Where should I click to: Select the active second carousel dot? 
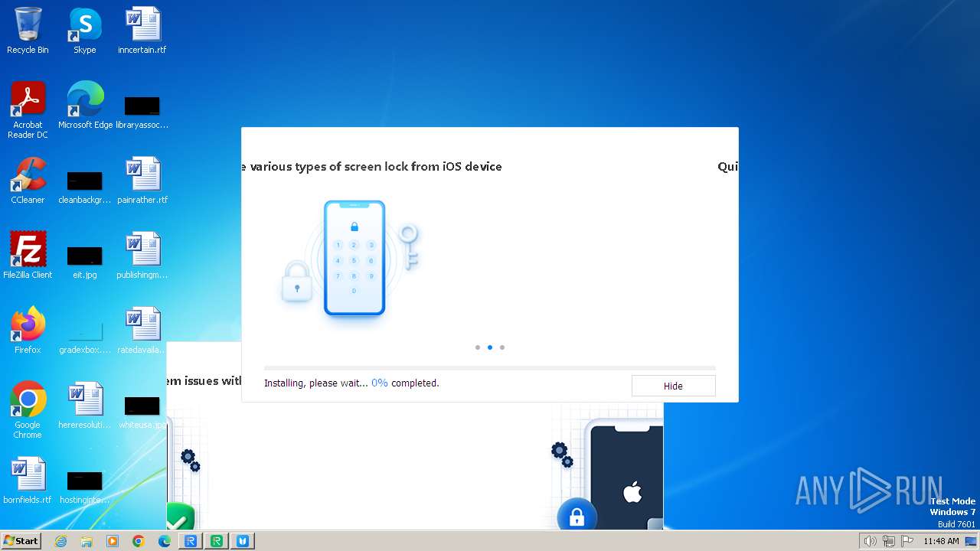[490, 347]
